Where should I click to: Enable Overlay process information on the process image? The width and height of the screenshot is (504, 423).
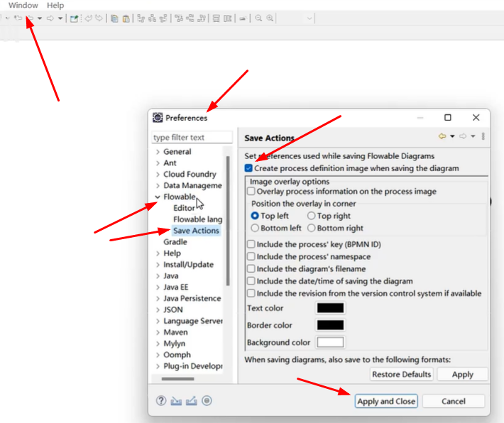(251, 191)
